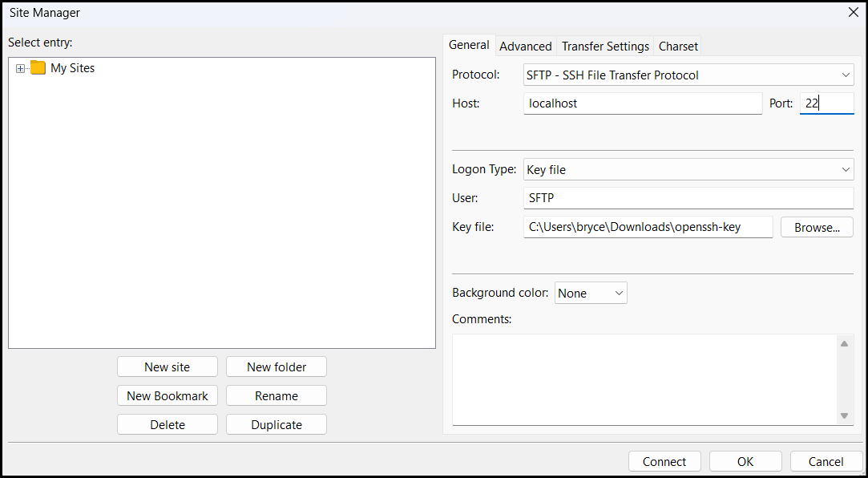Edit the Port number field
Screen dimensions: 868x478
pos(826,103)
